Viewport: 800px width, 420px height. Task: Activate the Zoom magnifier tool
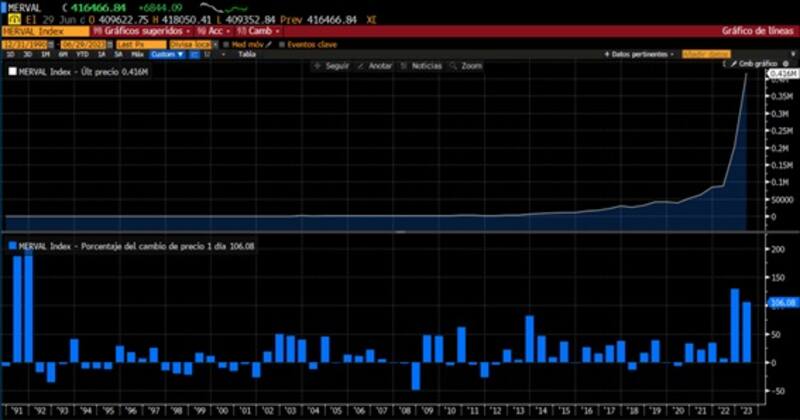pos(453,65)
